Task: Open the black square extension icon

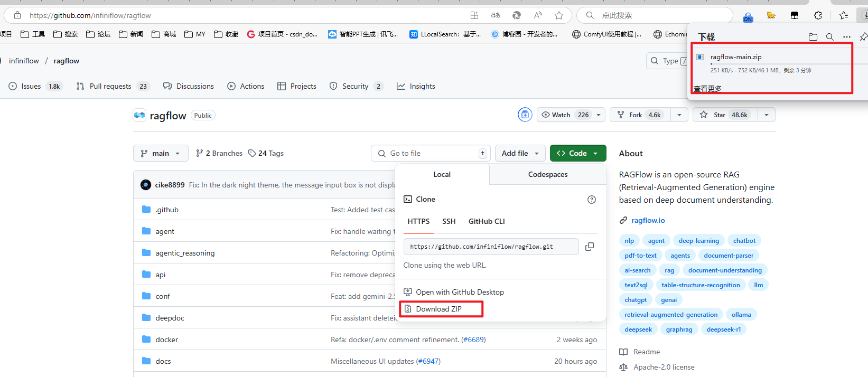Action: click(795, 15)
